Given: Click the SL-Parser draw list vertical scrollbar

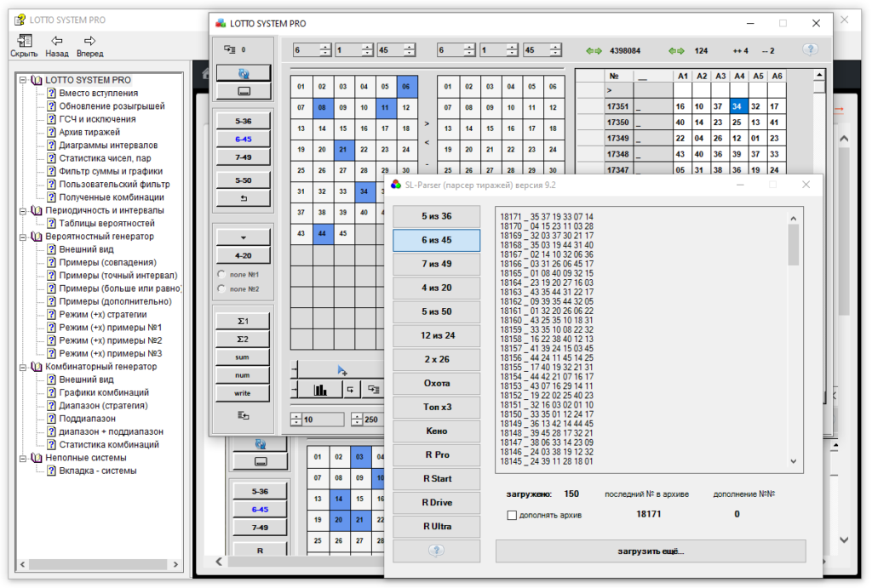Looking at the screenshot, I should (794, 340).
